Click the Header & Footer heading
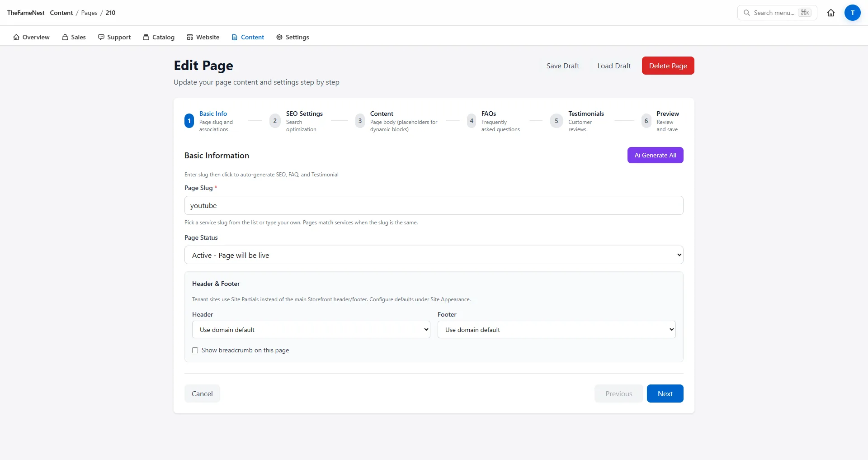This screenshot has height=460, width=868. 216,284
